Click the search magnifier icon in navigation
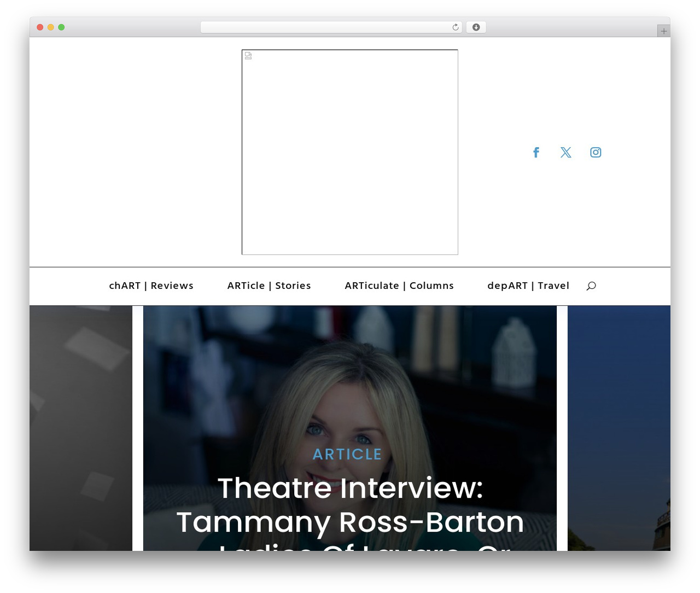The image size is (700, 593). pyautogui.click(x=591, y=286)
